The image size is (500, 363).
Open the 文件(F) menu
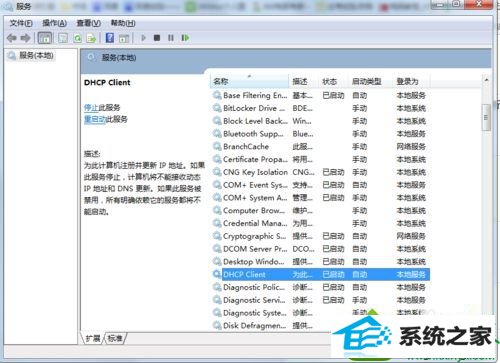pyautogui.click(x=21, y=23)
